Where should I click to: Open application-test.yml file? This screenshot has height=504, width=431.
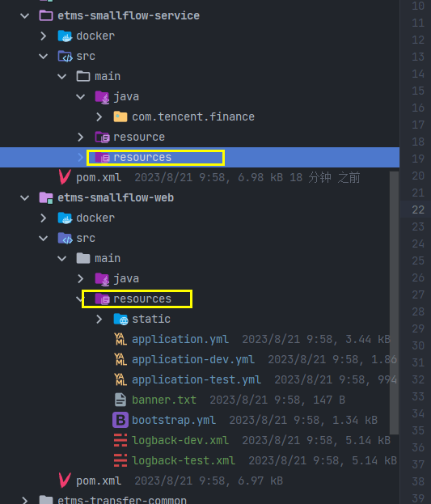pyautogui.click(x=196, y=379)
